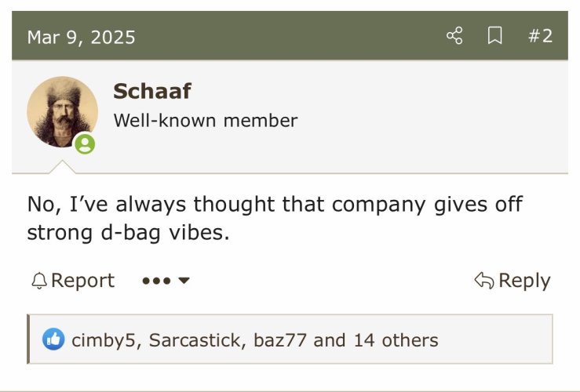Click the post message text body
Image resolution: width=580 pixels, height=392 pixels.
pyautogui.click(x=275, y=219)
